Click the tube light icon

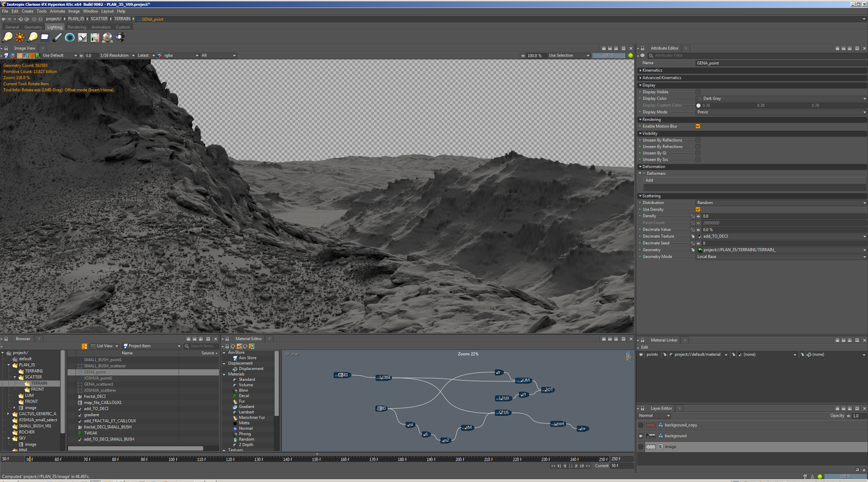(58, 37)
